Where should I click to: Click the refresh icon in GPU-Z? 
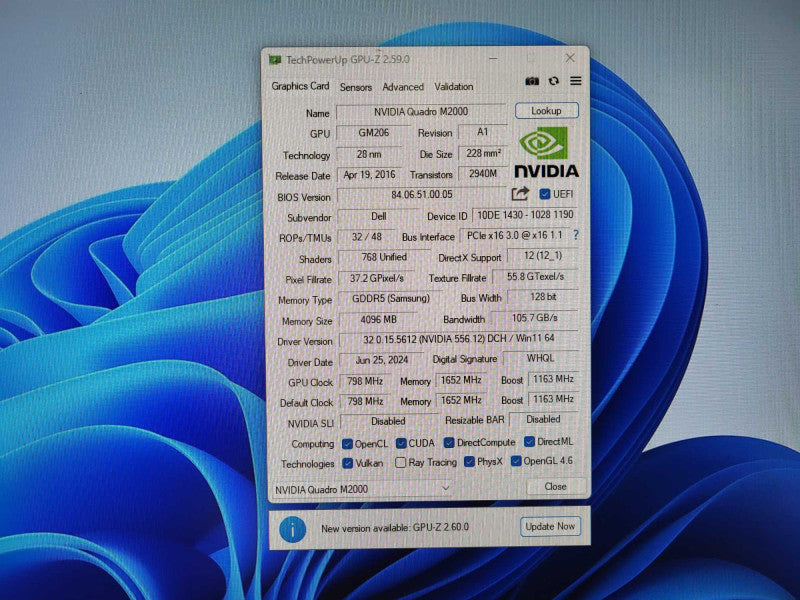point(554,81)
